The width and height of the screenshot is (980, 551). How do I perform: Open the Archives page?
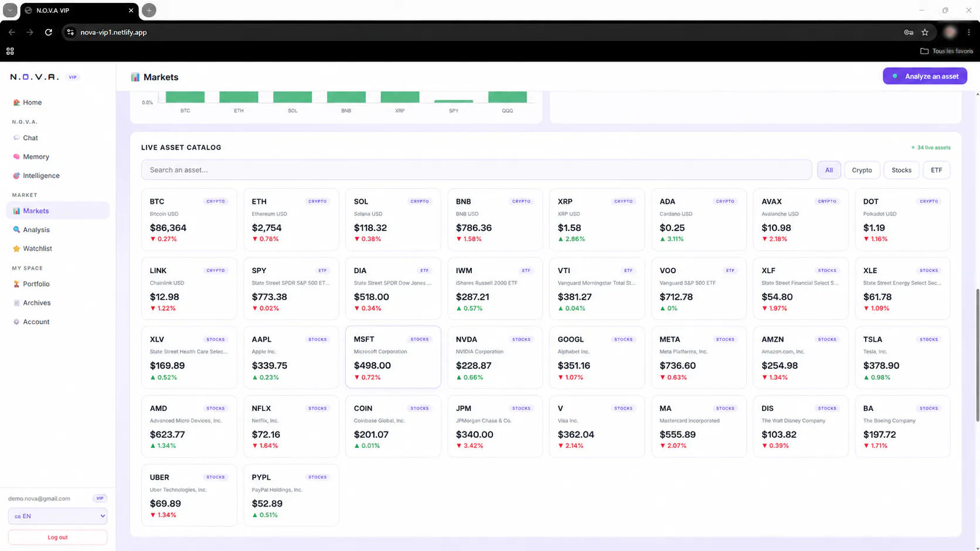coord(57,303)
